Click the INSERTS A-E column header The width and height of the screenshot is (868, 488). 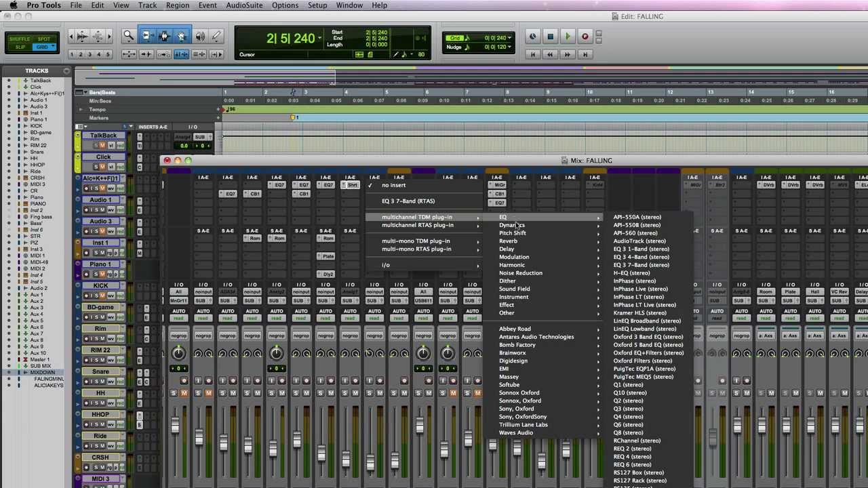click(153, 127)
